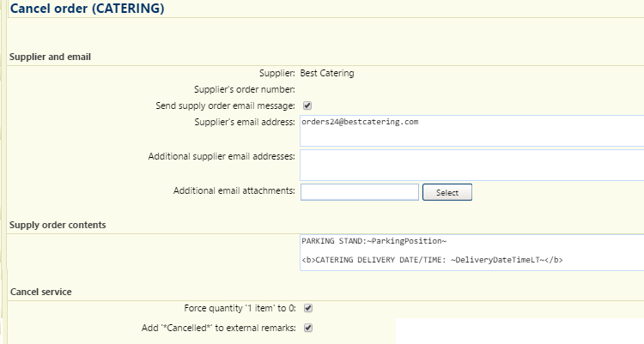Image resolution: width=644 pixels, height=344 pixels.
Task: Click the Supplier's email address label
Action: click(x=245, y=123)
